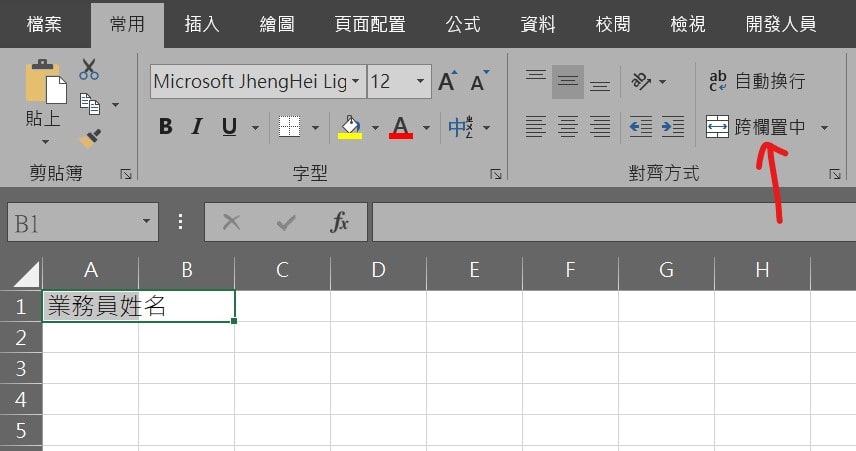Click the phonetic guide 中 icon
The width and height of the screenshot is (856, 451).
(461, 127)
